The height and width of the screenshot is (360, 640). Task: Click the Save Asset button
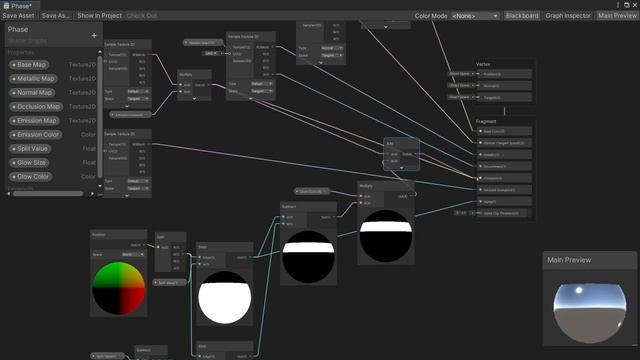(x=18, y=16)
